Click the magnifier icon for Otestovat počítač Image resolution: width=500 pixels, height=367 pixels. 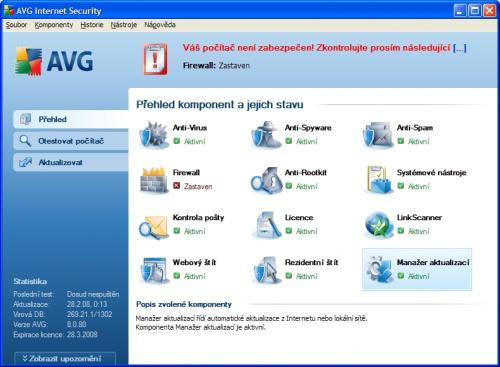25,141
